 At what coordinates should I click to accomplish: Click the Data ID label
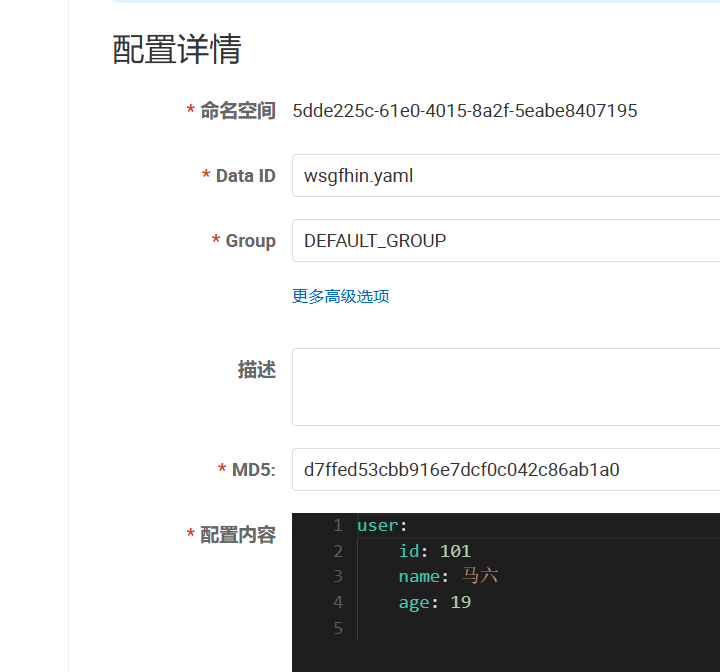[245, 175]
